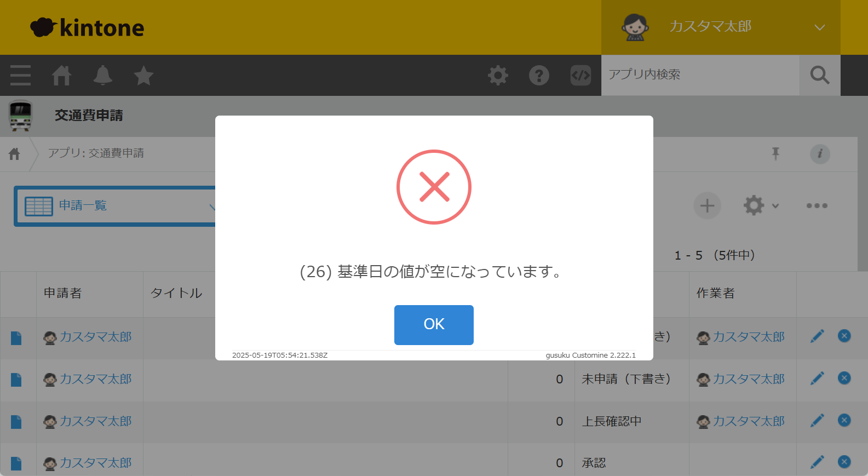Edit the 上長確認中 record with pencil icon
The image size is (868, 476).
817,420
